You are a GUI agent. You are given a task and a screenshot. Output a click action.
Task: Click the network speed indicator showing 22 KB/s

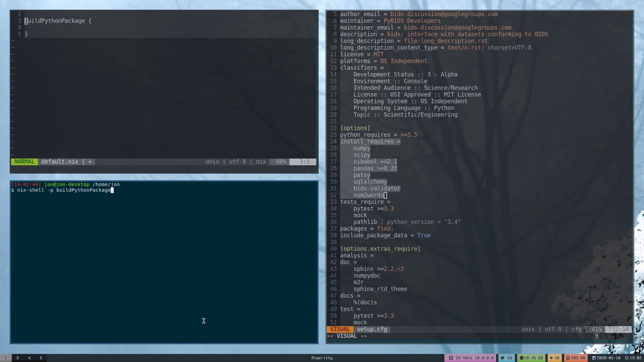[x=471, y=358]
